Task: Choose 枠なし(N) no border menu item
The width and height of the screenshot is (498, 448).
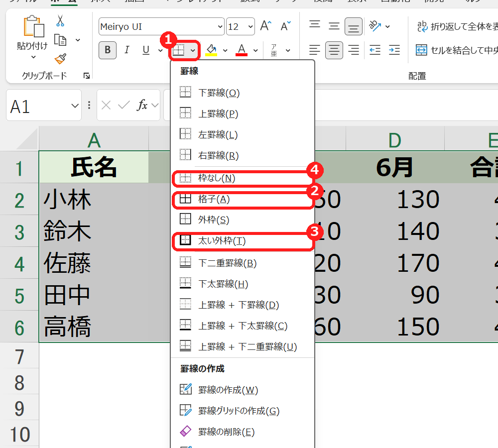Action: 243,178
